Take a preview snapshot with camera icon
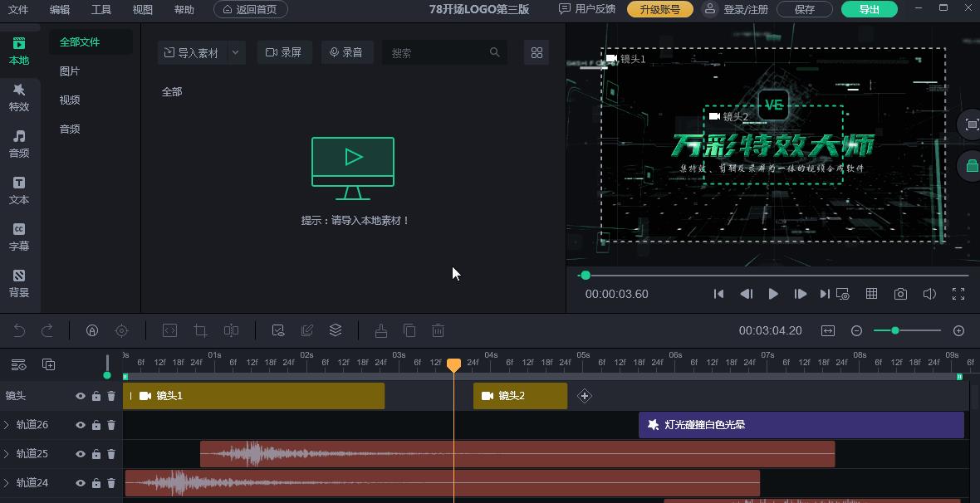Image resolution: width=980 pixels, height=503 pixels. click(900, 294)
